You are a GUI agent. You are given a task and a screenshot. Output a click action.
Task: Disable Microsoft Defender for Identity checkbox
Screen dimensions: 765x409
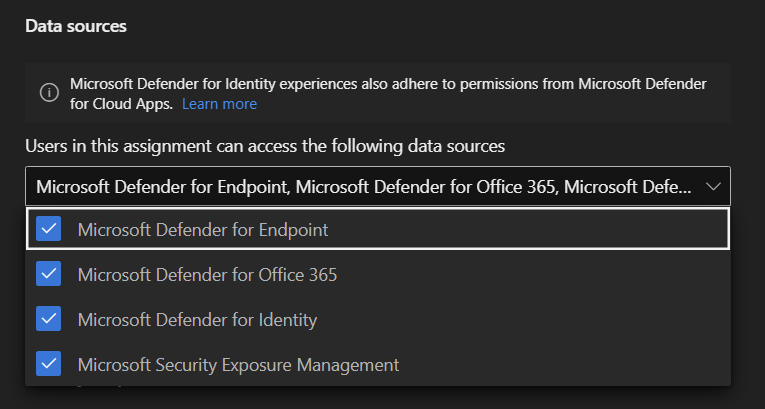point(48,319)
